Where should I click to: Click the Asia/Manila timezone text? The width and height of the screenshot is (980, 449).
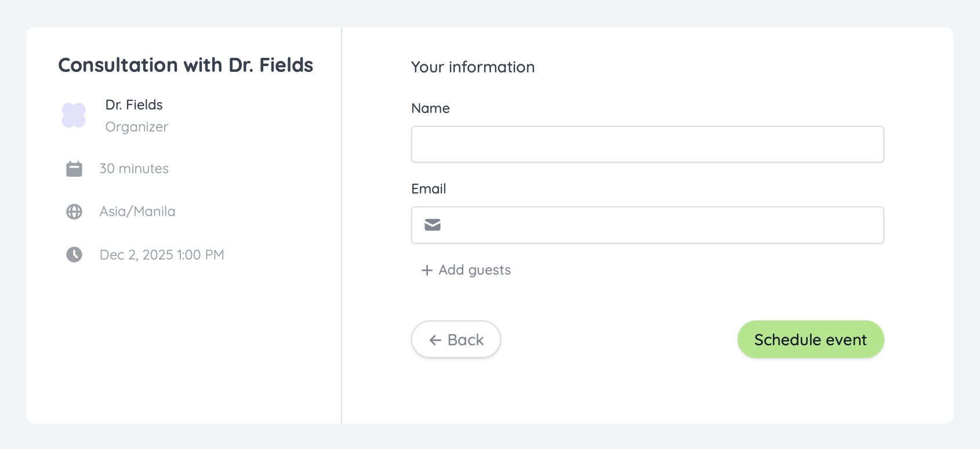pos(137,211)
